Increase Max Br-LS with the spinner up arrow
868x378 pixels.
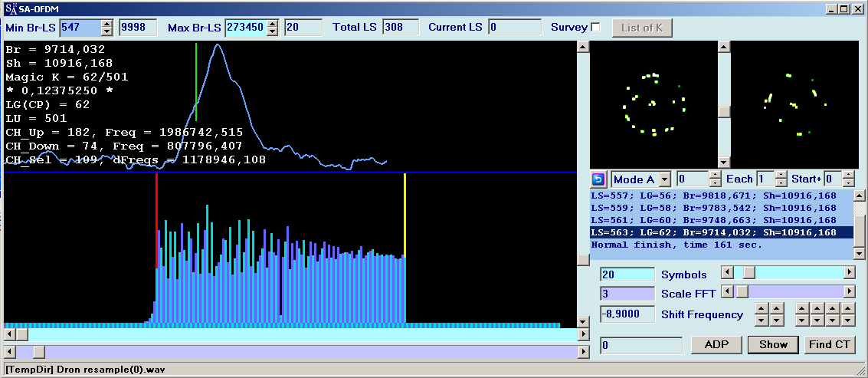pos(272,23)
